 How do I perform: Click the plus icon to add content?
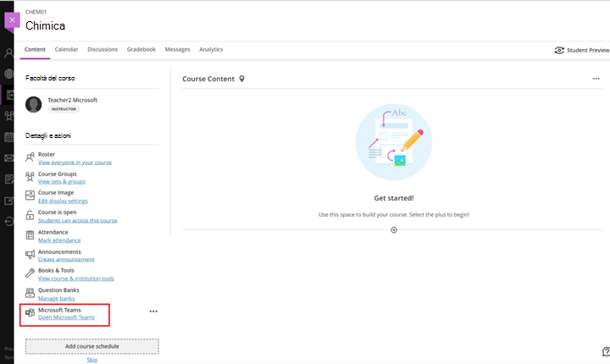pyautogui.click(x=394, y=230)
